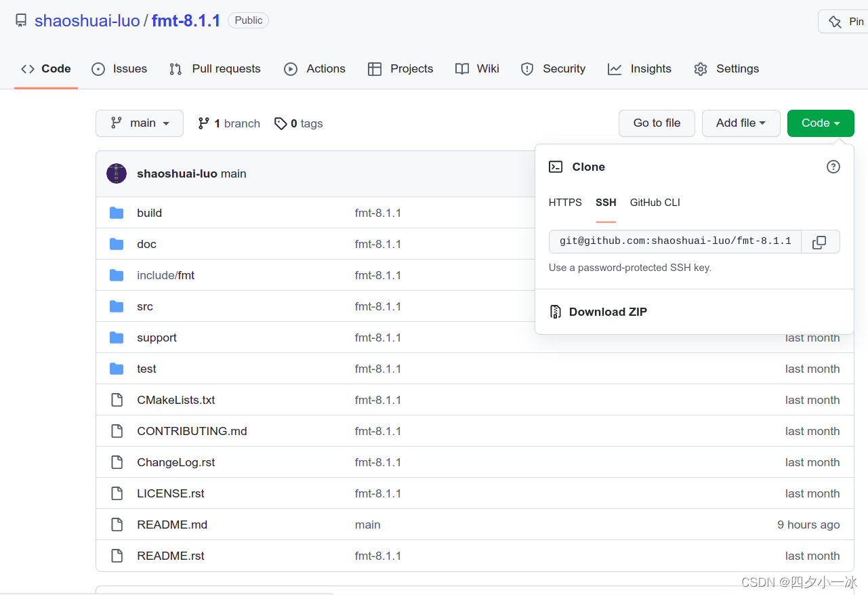Click the doc folder icon
This screenshot has width=868, height=595.
[x=117, y=244]
